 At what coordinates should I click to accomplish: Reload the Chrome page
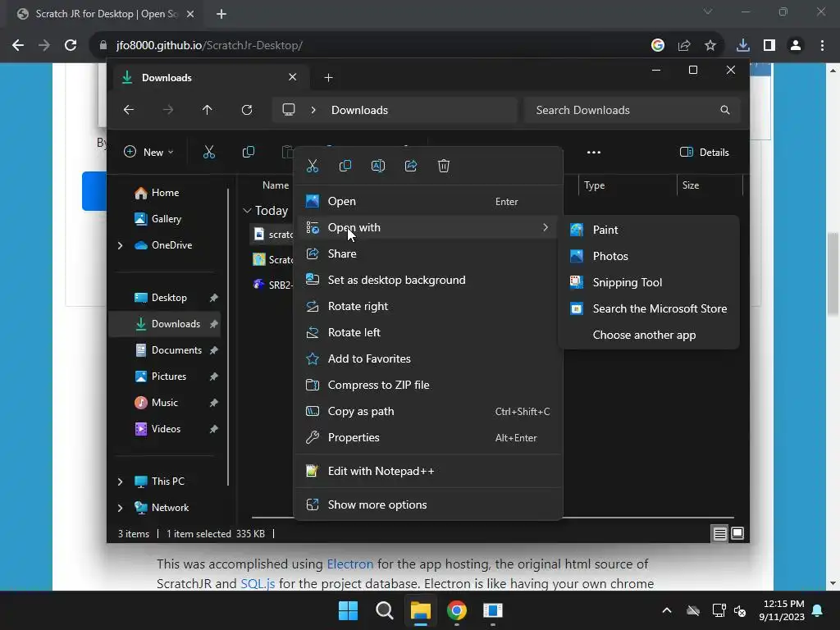point(71,46)
